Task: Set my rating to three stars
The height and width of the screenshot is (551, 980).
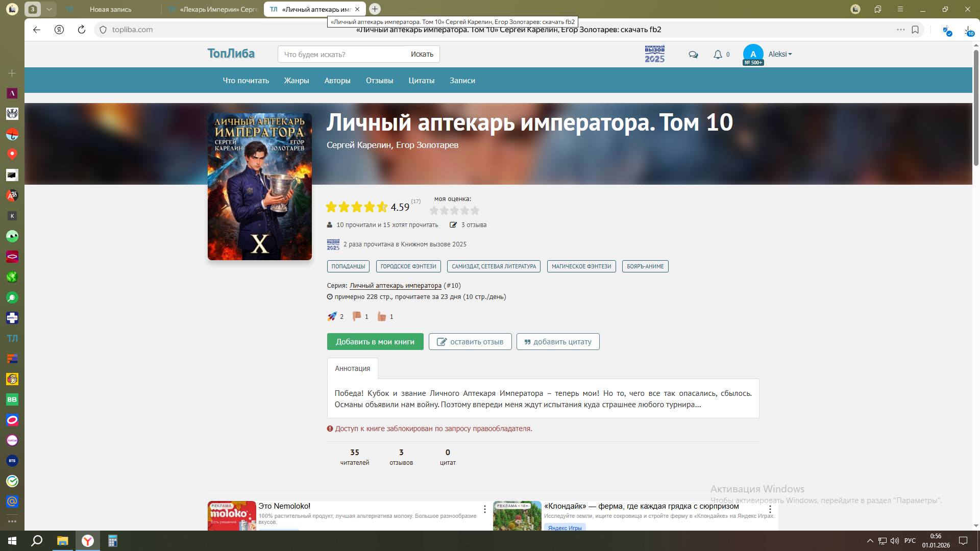Action: point(455,210)
